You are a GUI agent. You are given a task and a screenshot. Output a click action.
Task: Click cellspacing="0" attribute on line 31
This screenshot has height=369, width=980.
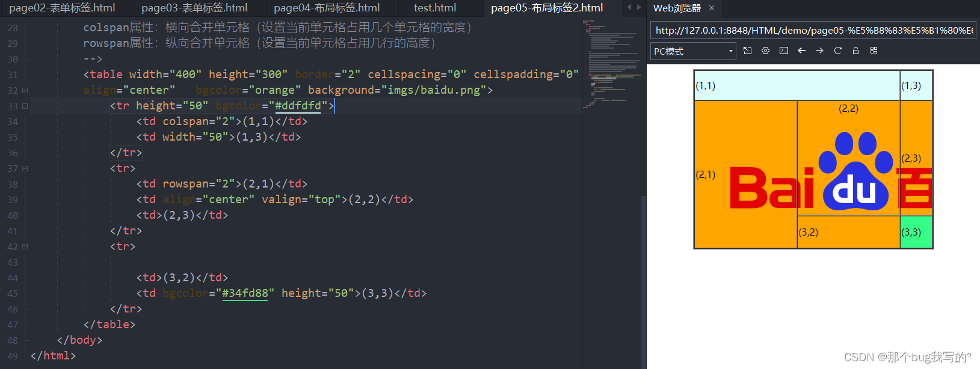click(417, 75)
